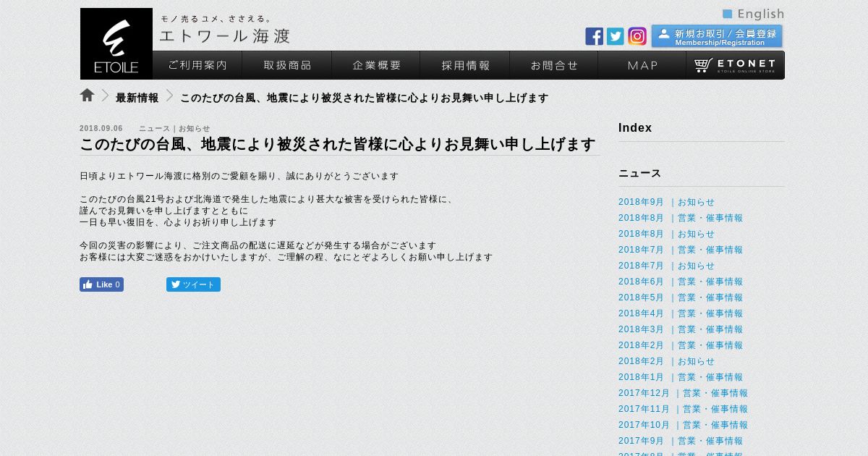Click the Facebook Like button
The width and height of the screenshot is (868, 456).
point(101,284)
